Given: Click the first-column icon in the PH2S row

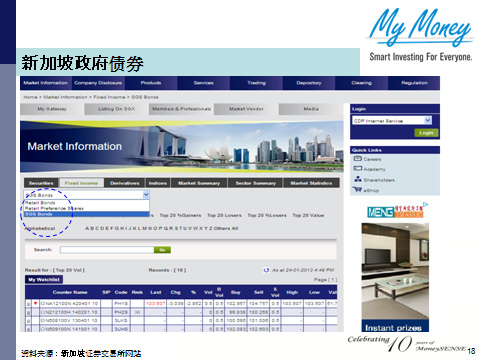Looking at the screenshot, I should tap(29, 312).
